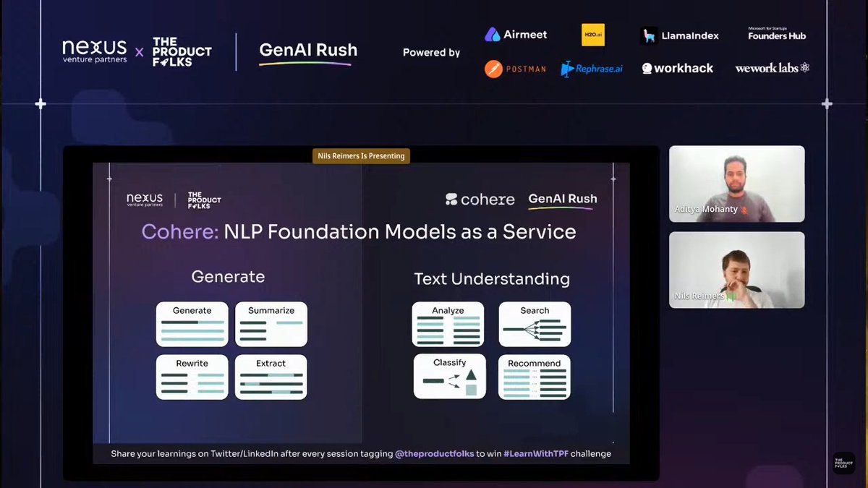Click the Nexus Venture Partners header logo

(94, 51)
